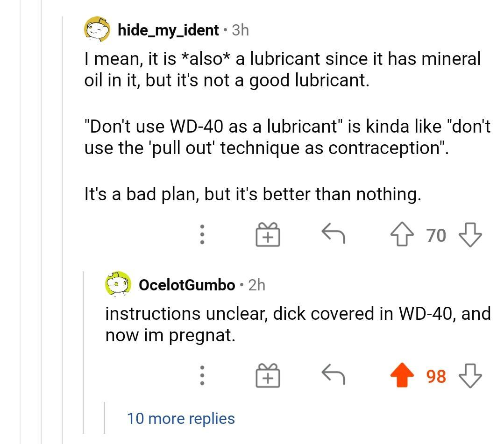The height and width of the screenshot is (444, 504).
Task: Click OcelotGumbo's avatar image
Action: (118, 284)
